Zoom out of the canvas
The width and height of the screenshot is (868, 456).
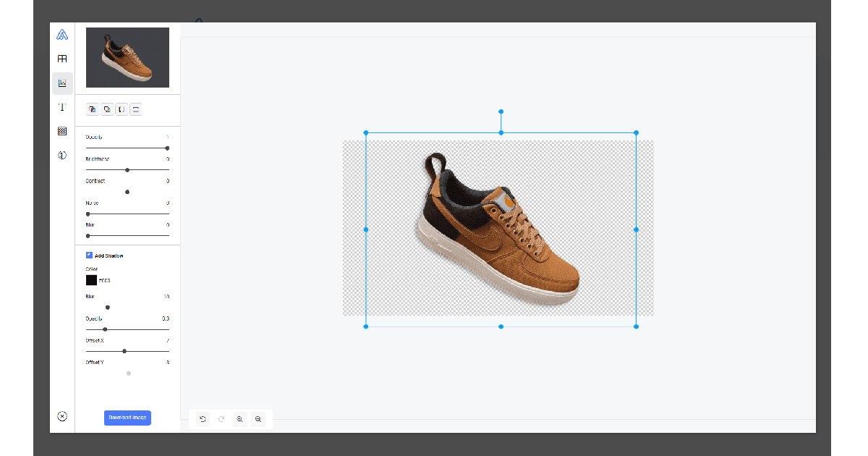pos(258,419)
